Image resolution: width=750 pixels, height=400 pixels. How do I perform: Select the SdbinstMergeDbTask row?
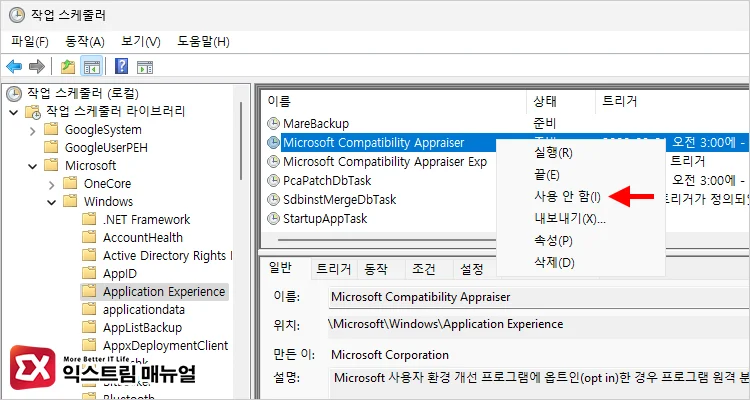coord(340,200)
